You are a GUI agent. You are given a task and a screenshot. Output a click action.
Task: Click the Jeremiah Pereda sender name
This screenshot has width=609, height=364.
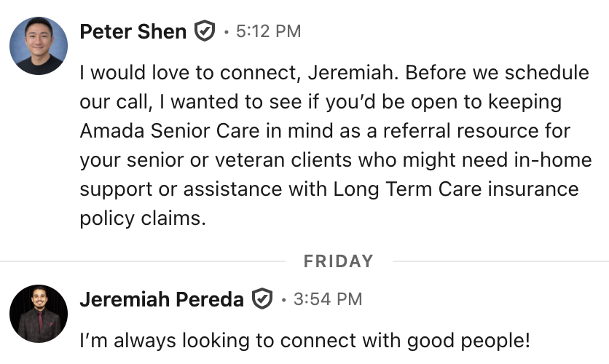[161, 299]
